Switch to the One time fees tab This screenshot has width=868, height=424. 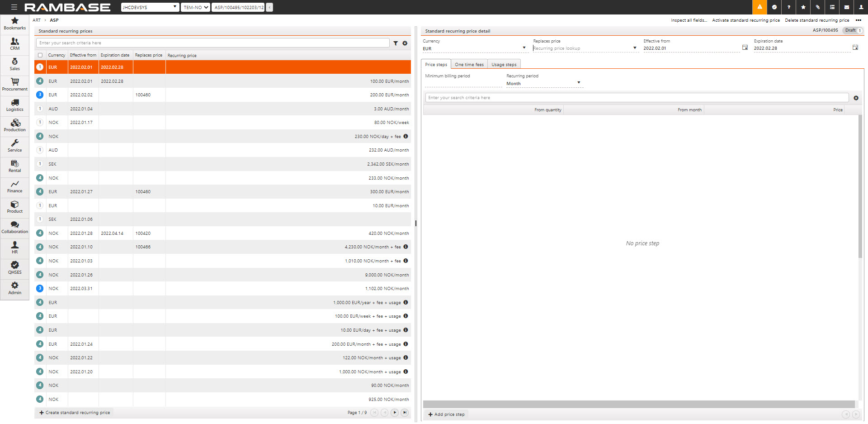click(x=469, y=65)
